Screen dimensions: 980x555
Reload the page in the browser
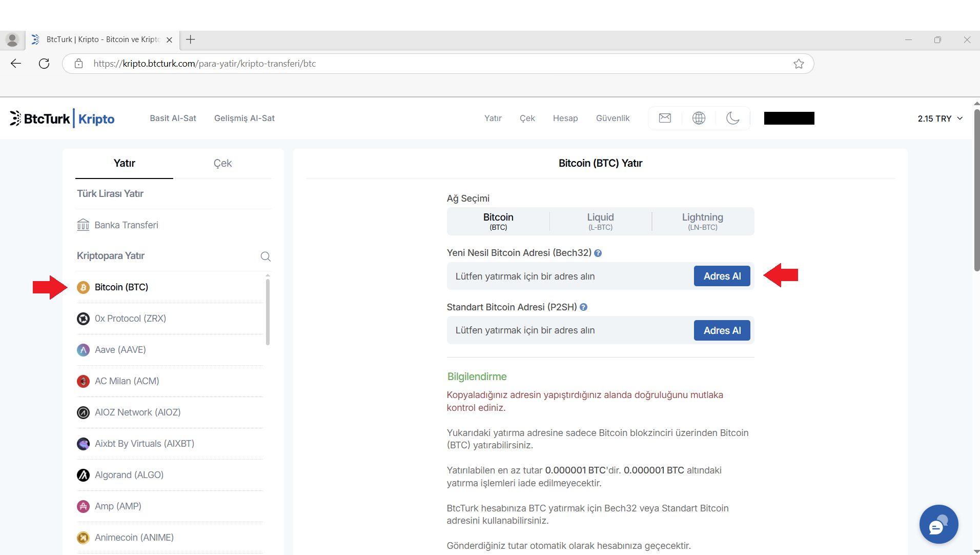tap(44, 64)
